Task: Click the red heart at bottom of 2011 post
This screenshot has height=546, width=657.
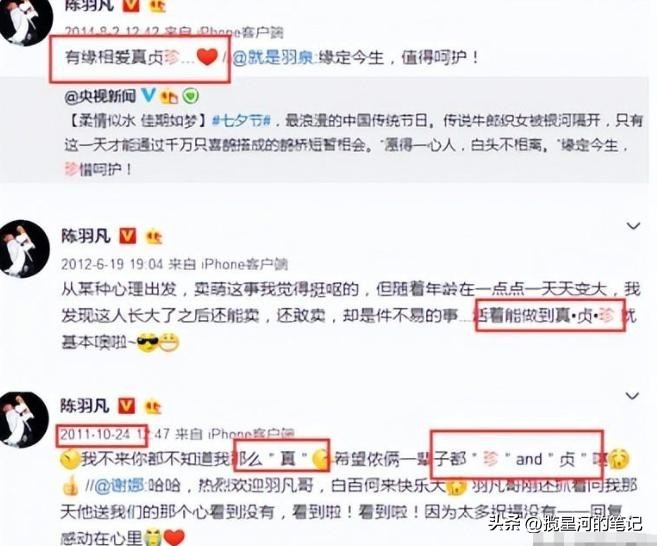Action: coord(174,537)
